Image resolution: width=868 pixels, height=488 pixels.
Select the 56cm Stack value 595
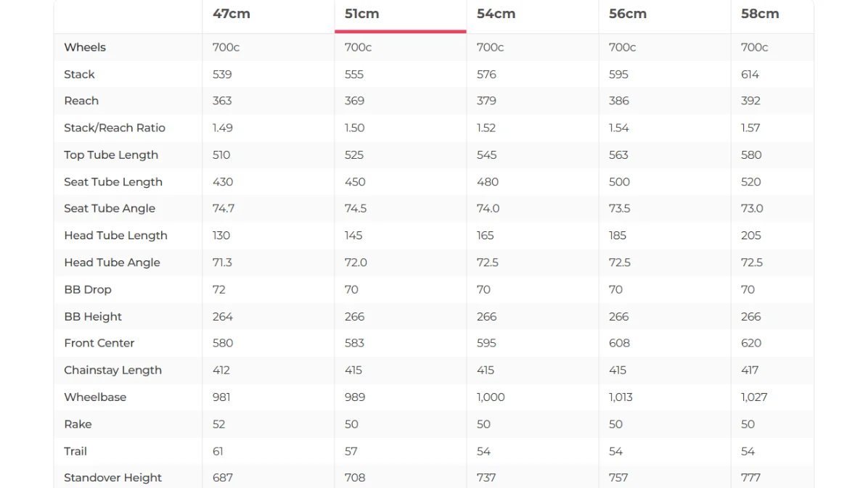coord(618,74)
